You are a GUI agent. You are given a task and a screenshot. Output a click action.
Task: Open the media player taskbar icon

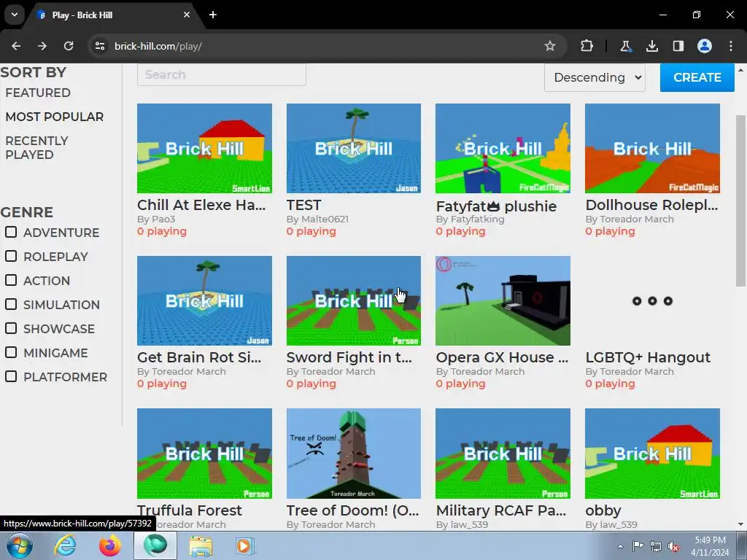pos(245,545)
